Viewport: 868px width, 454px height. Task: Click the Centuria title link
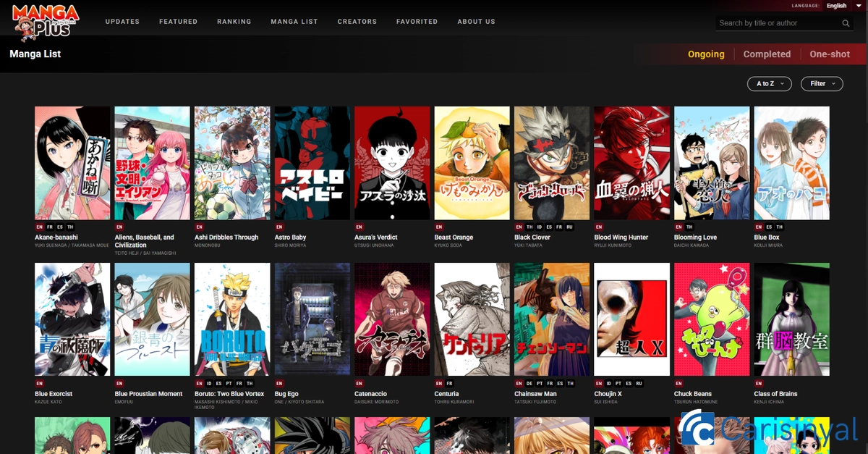(x=447, y=394)
